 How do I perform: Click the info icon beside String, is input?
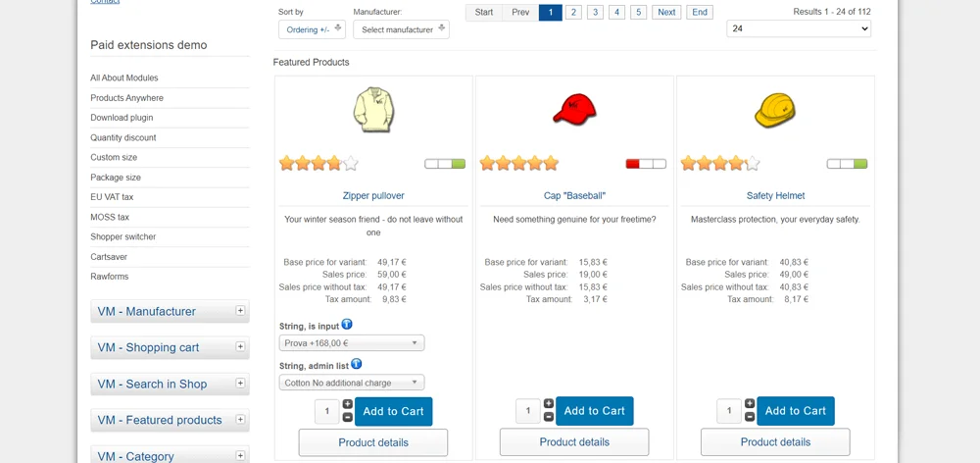(347, 325)
